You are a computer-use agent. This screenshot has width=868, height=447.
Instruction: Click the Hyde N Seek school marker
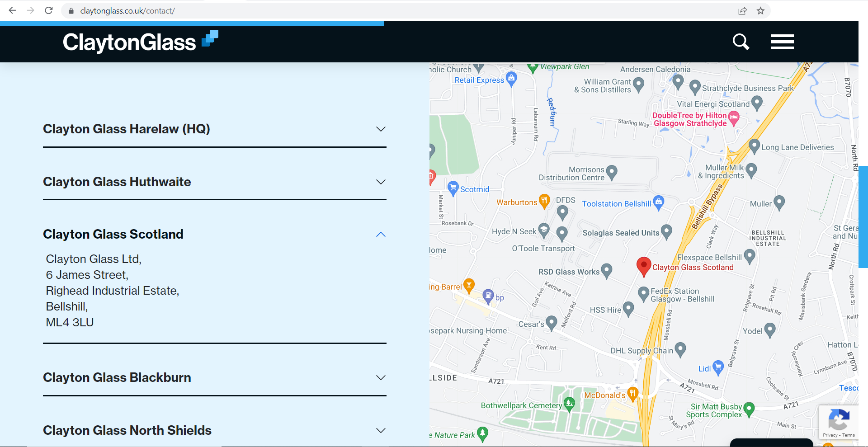(x=544, y=231)
